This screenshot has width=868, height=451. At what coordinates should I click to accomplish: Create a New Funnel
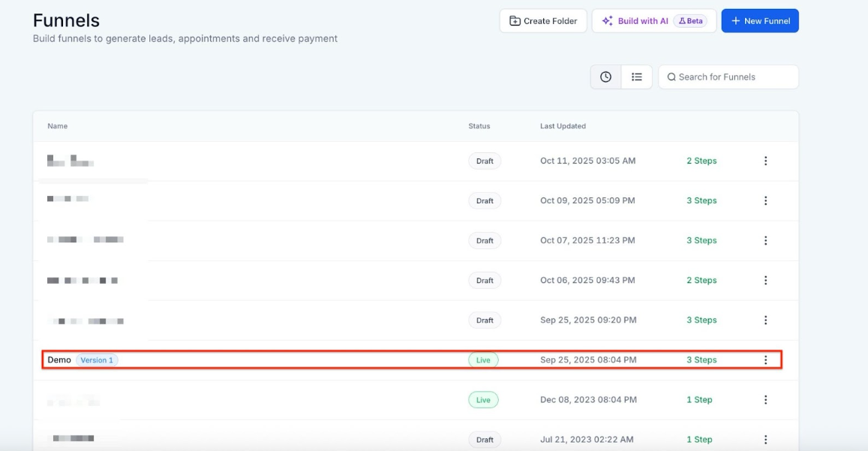[759, 21]
